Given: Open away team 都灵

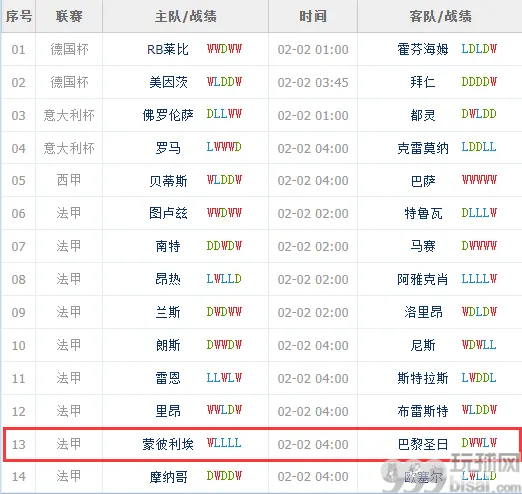Looking at the screenshot, I should pos(423,115).
